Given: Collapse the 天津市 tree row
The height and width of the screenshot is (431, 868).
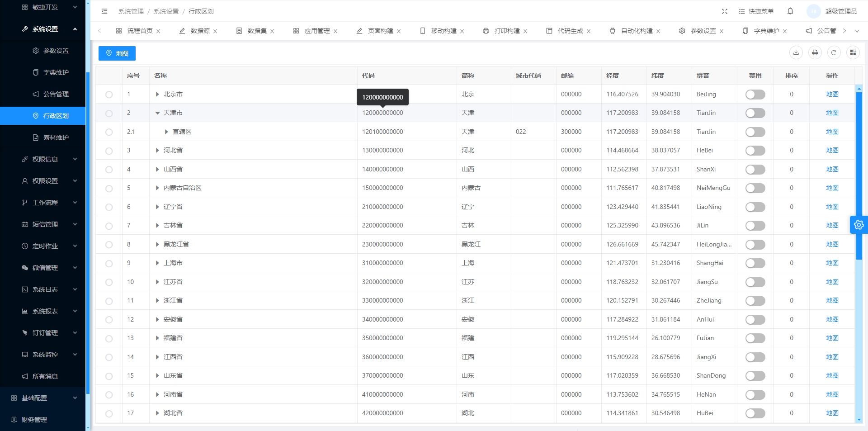Looking at the screenshot, I should (157, 113).
